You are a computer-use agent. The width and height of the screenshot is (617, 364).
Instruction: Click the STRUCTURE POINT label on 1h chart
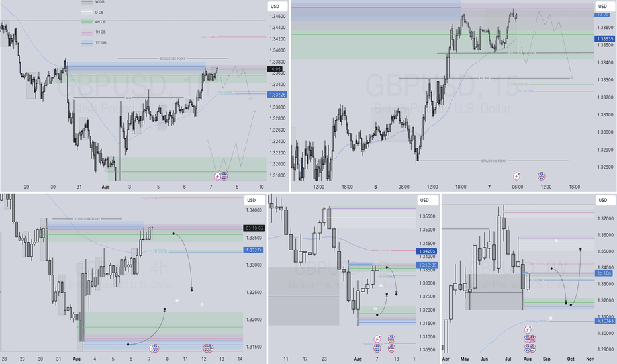click(x=172, y=58)
